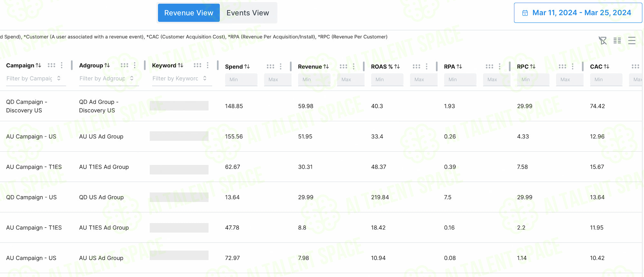Sort by Spend column arrows

[x=247, y=66]
